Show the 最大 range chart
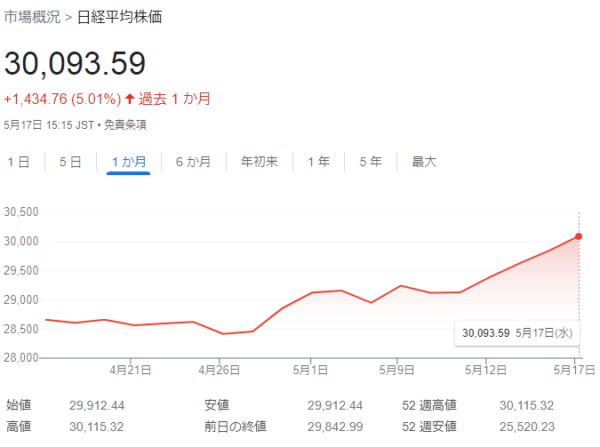This screenshot has height=447, width=600. click(424, 161)
